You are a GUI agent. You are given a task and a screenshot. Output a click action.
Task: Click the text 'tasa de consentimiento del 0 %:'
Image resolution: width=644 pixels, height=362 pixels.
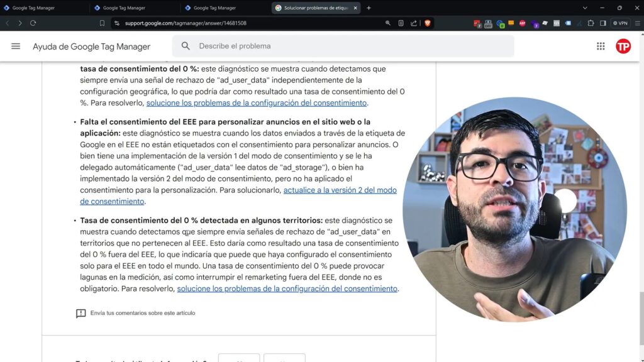pos(139,69)
